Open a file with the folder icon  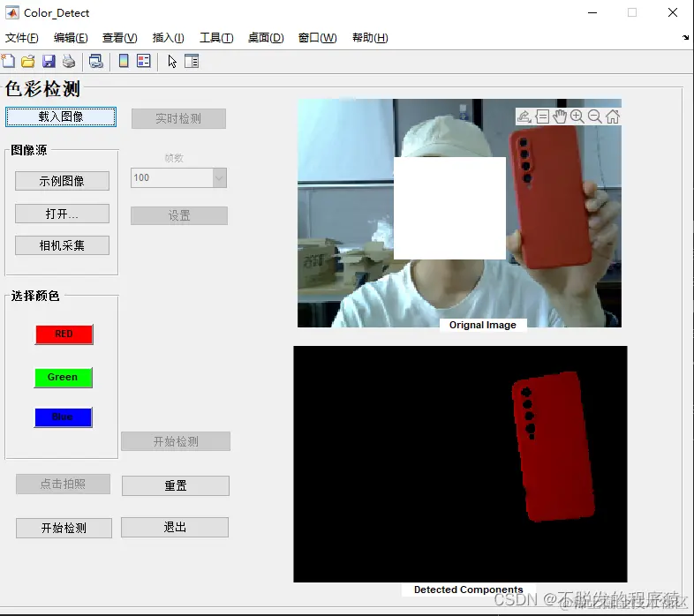point(28,61)
